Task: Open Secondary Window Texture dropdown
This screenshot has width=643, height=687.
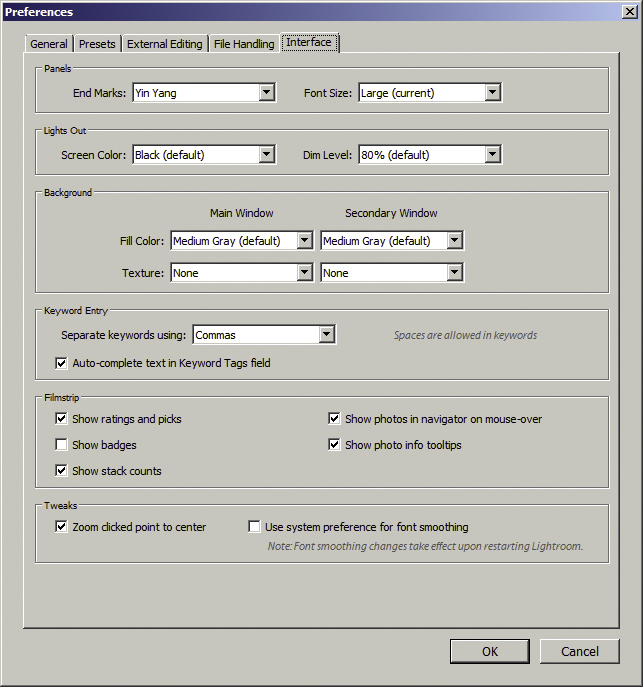Action: 392,273
